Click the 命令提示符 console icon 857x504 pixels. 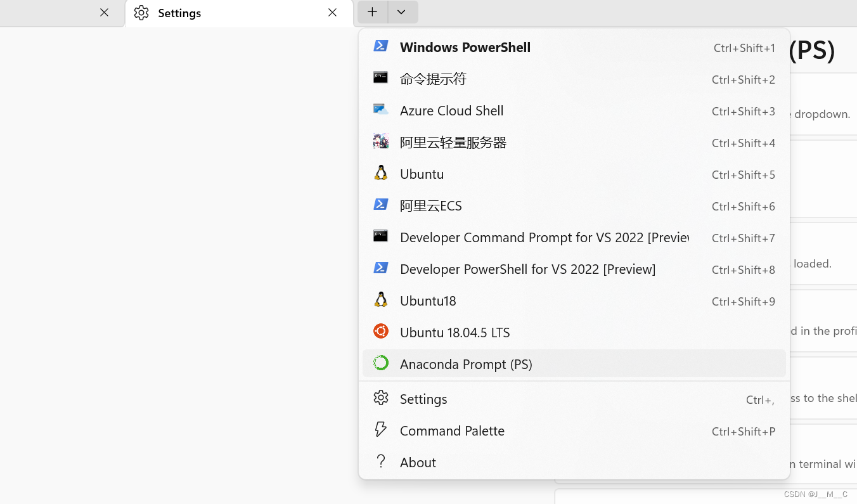click(380, 77)
